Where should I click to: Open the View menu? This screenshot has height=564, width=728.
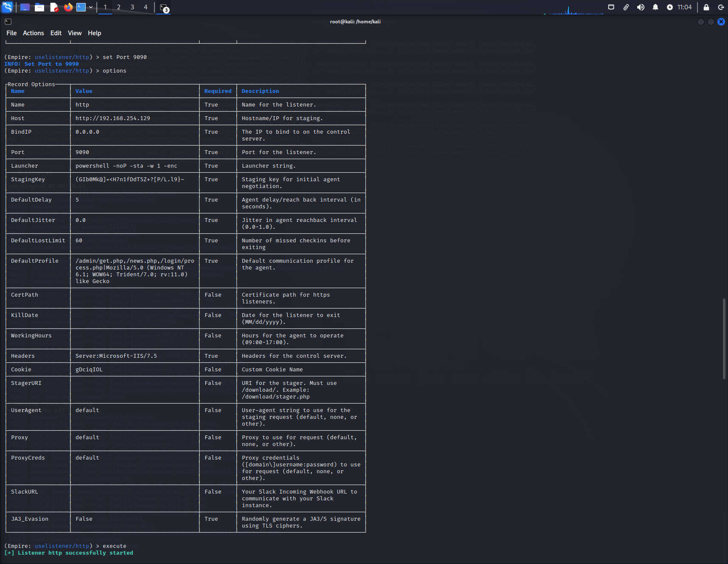75,33
